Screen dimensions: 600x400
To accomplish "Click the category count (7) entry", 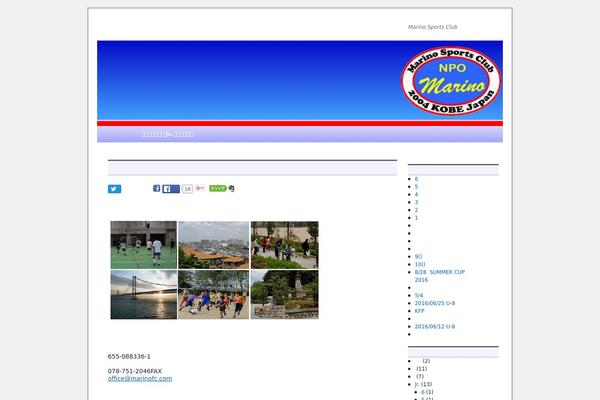I will pos(420,376).
